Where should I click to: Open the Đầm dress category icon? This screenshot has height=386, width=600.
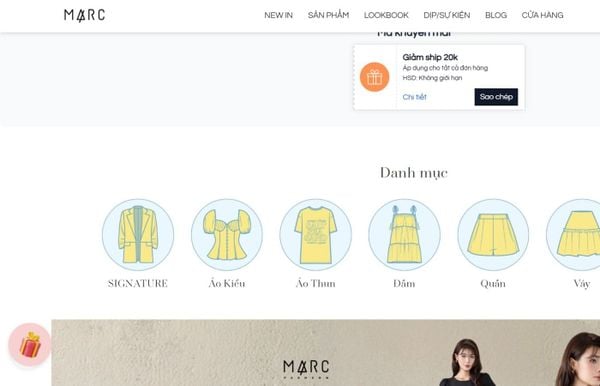404,235
